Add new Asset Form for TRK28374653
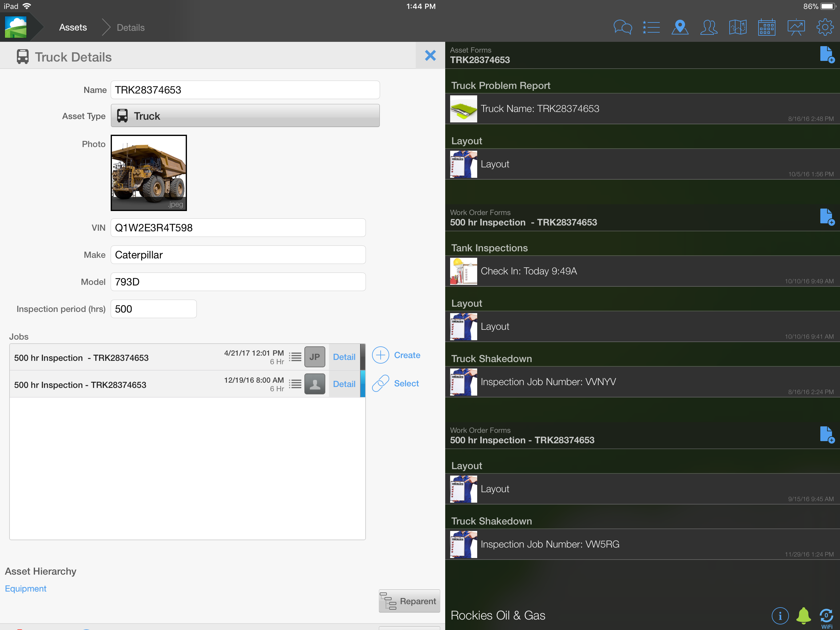 click(x=826, y=55)
